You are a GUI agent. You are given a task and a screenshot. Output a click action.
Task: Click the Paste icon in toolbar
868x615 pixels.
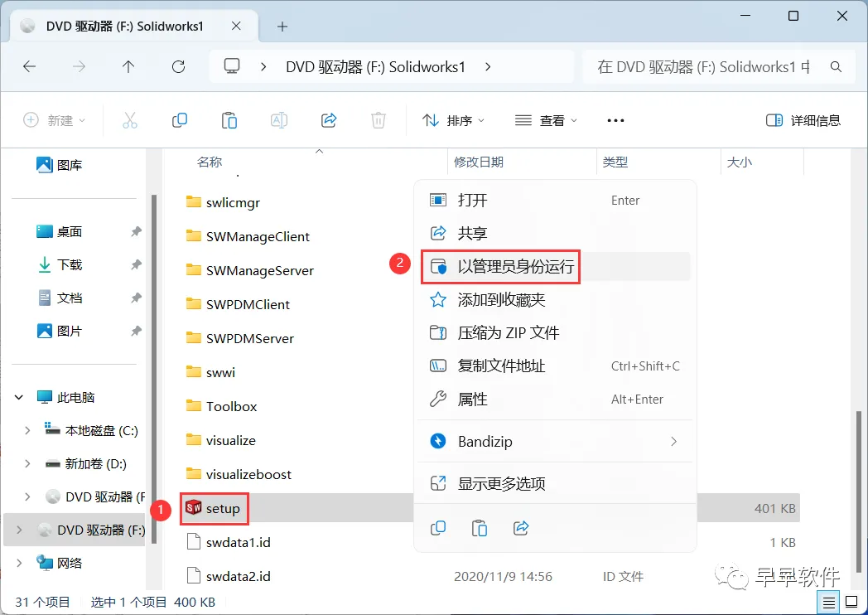click(229, 120)
